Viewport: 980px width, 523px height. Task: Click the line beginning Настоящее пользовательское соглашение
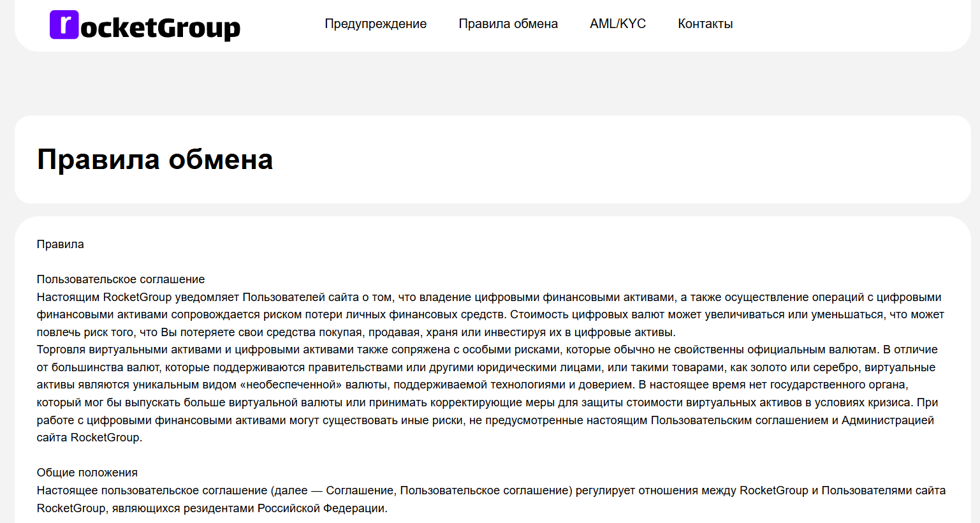coord(491,490)
